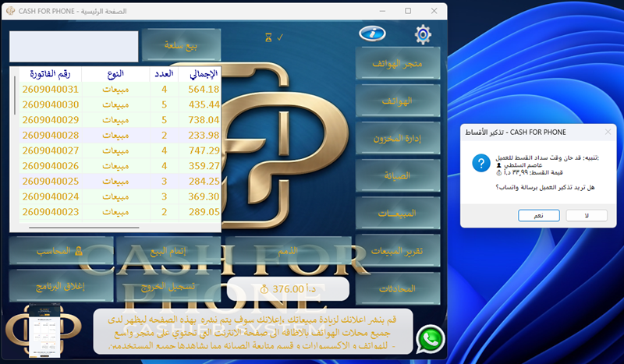Open the settings gear icon
The height and width of the screenshot is (364, 624).
[423, 34]
